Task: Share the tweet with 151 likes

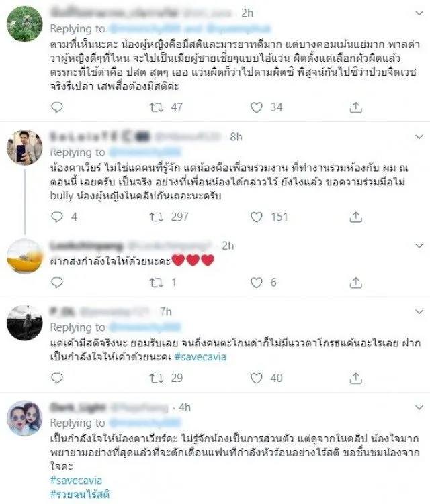Action: (x=355, y=217)
